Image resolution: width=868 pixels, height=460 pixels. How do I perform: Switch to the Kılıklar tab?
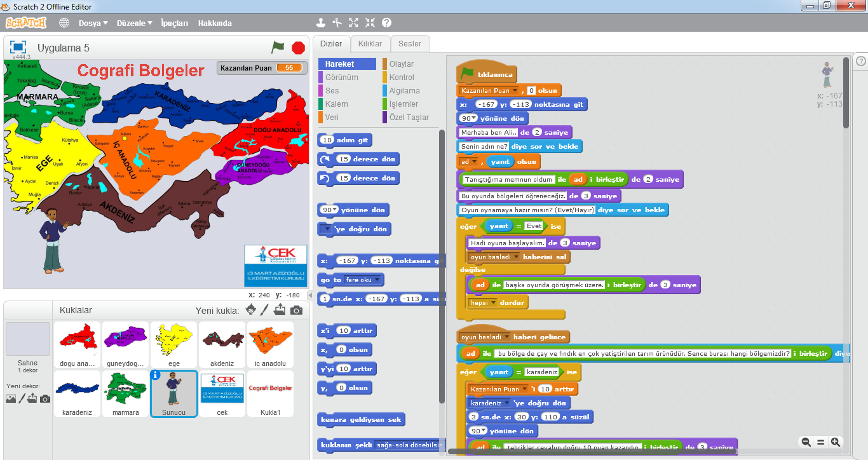click(370, 44)
